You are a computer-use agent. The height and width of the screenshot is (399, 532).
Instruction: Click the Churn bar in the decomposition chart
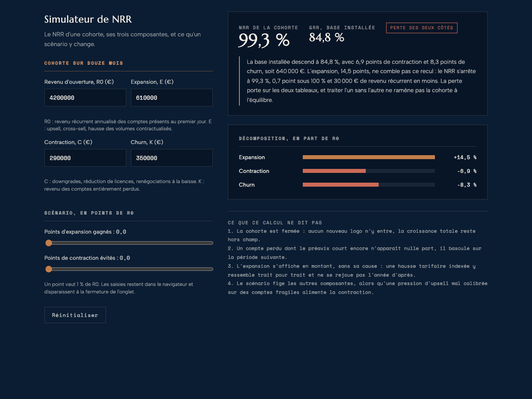340,185
